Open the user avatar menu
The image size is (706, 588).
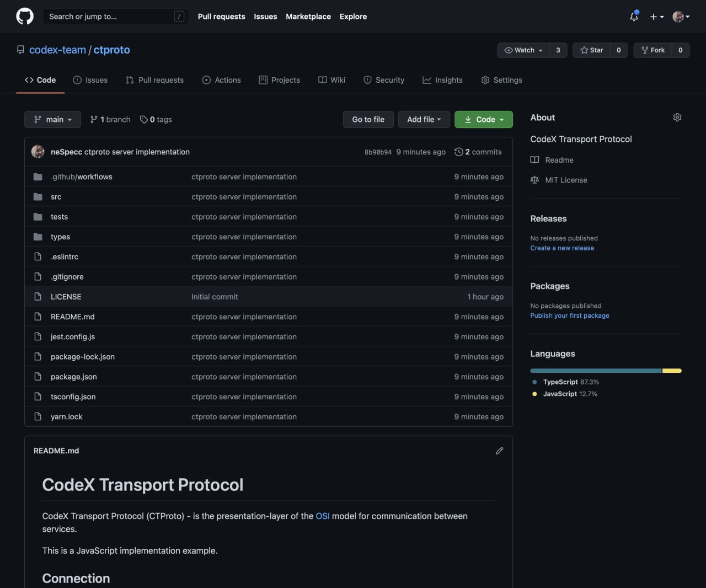click(x=681, y=17)
